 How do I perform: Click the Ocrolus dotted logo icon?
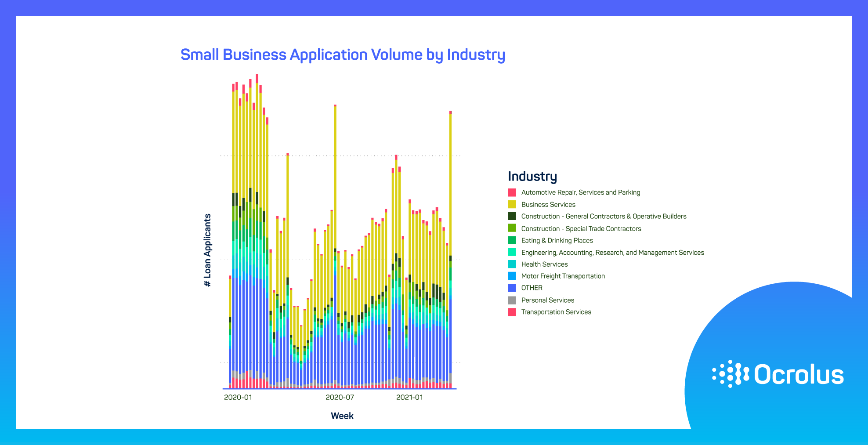pos(731,374)
